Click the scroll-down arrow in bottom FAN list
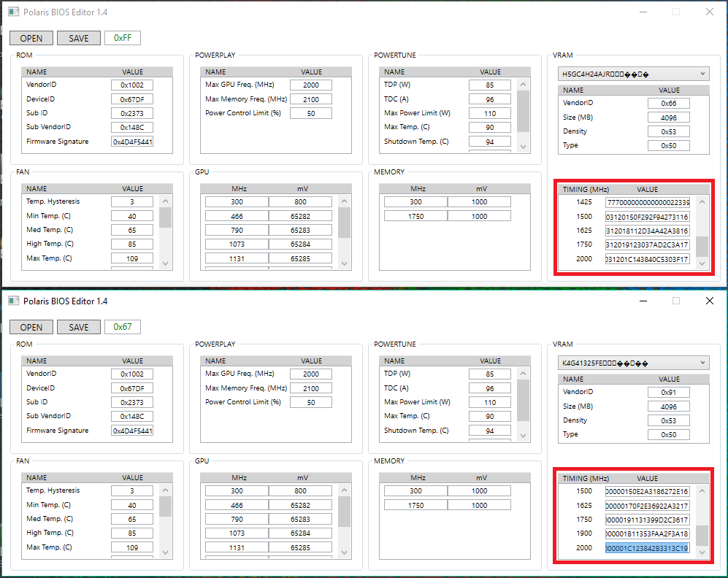 165,552
